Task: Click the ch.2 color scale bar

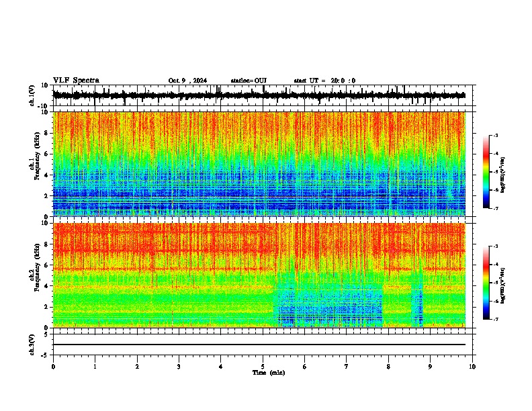Action: [486, 283]
